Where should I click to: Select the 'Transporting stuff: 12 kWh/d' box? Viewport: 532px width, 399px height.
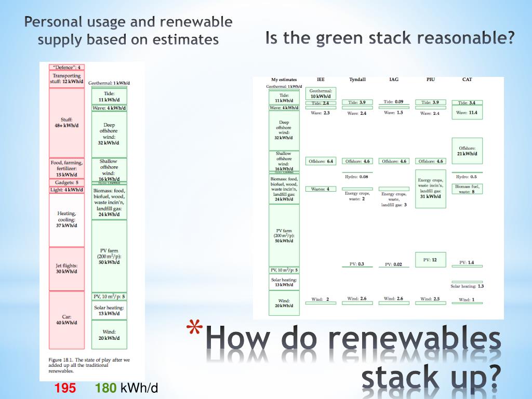pyautogui.click(x=66, y=79)
